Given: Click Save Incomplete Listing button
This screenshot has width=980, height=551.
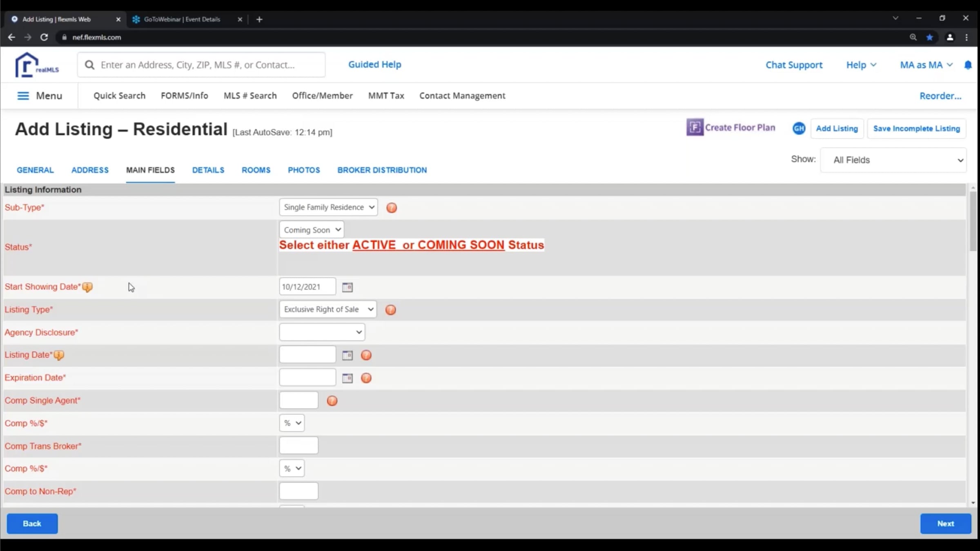Looking at the screenshot, I should (x=916, y=129).
